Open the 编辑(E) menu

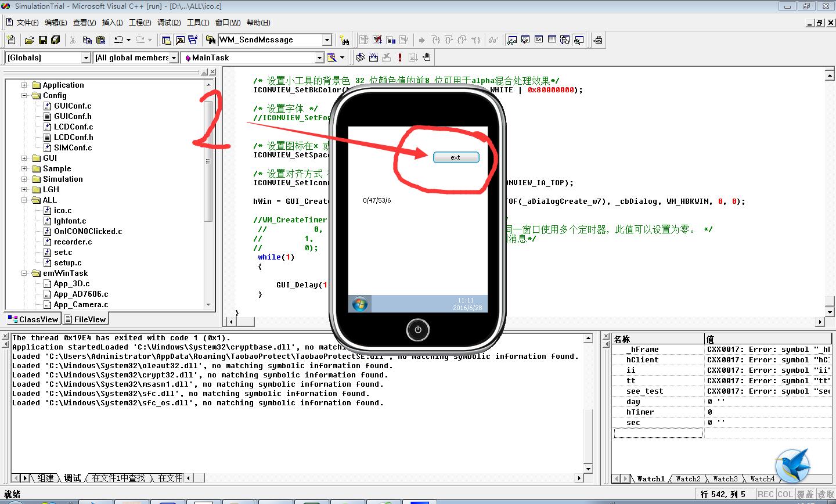click(x=56, y=23)
